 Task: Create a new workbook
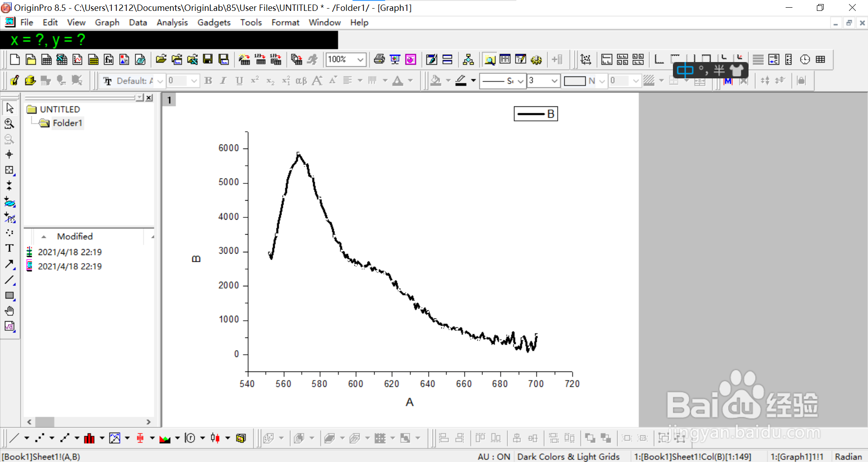click(x=46, y=59)
